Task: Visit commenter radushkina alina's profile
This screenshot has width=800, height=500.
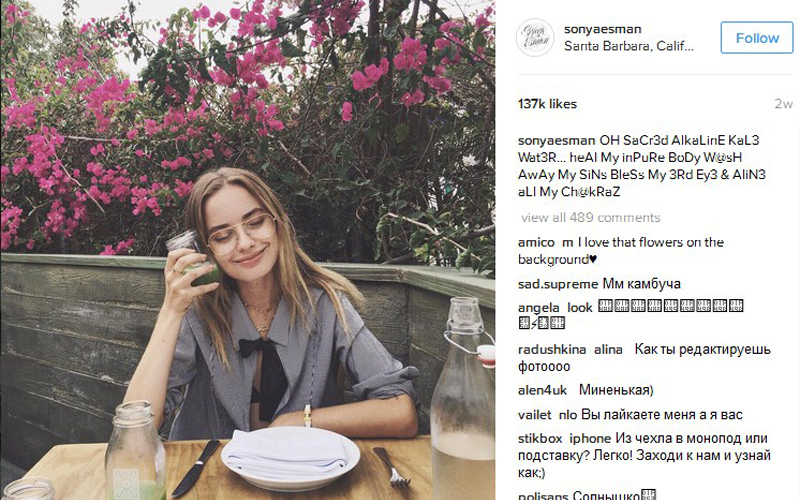Action: click(570, 349)
